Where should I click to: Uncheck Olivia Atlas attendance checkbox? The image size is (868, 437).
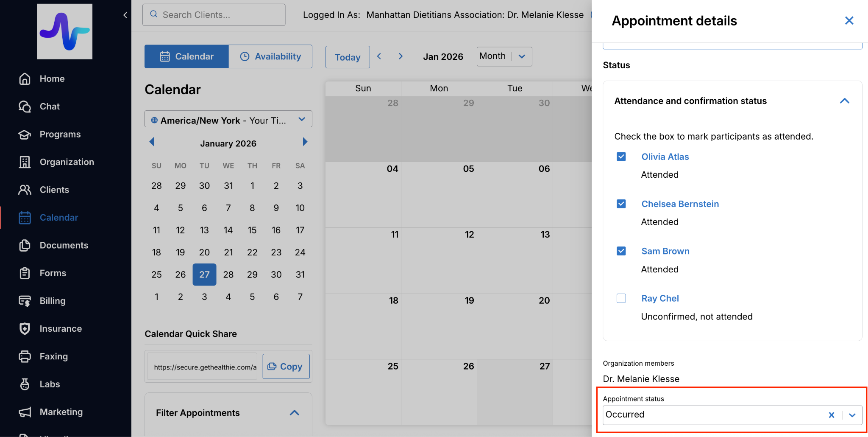click(621, 157)
